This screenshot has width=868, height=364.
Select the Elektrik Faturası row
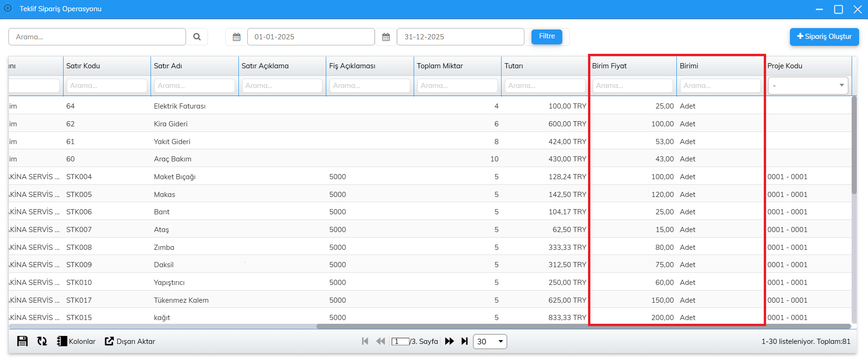[x=179, y=106]
